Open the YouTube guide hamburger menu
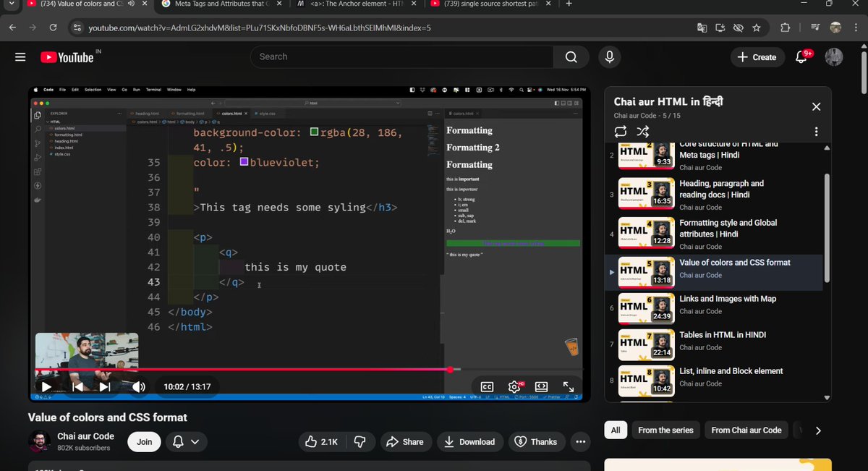 pyautogui.click(x=20, y=56)
